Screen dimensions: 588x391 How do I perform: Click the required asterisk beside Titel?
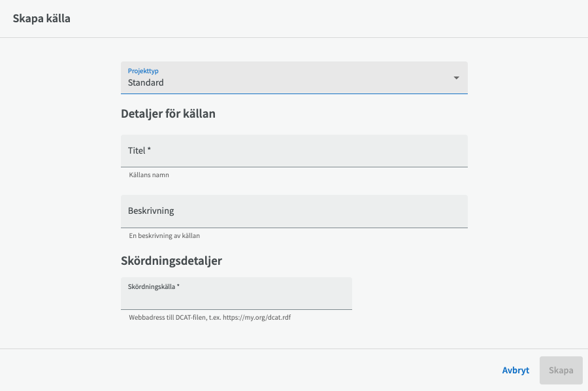pyautogui.click(x=149, y=150)
